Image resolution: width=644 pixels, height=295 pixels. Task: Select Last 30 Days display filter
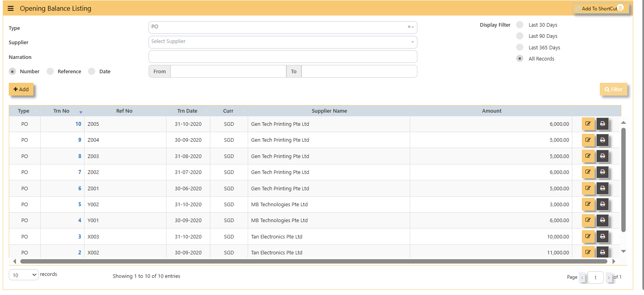click(x=520, y=25)
